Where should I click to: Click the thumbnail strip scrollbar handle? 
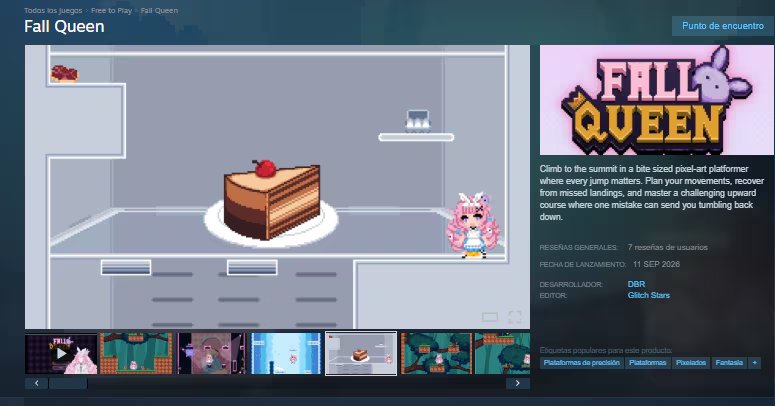pos(68,383)
